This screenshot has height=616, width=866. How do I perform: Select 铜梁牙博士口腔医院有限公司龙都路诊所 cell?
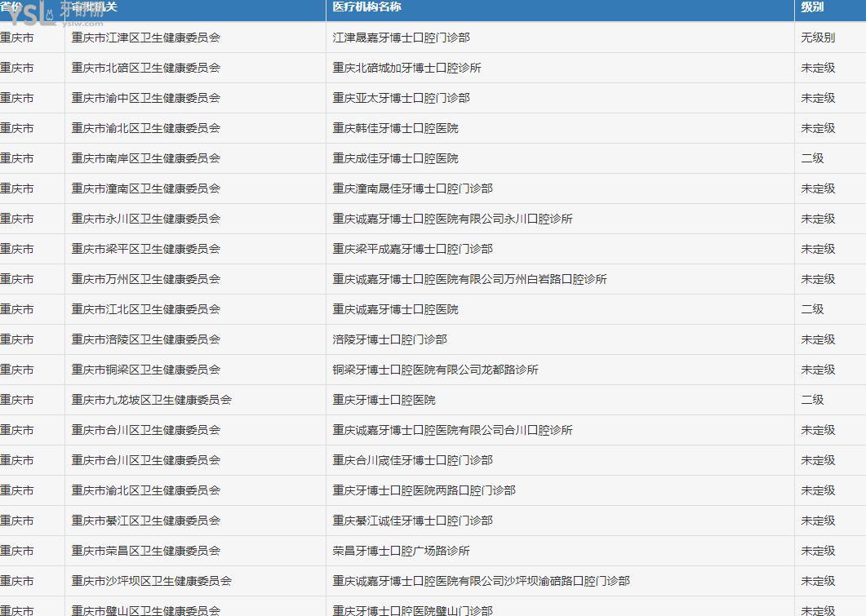pyautogui.click(x=435, y=370)
